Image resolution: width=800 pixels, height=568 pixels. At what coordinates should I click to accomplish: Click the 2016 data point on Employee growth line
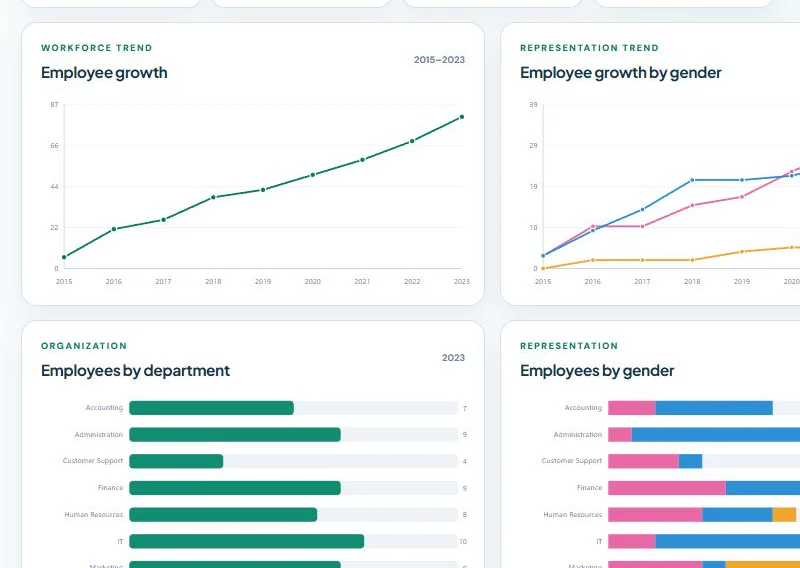pyautogui.click(x=114, y=229)
